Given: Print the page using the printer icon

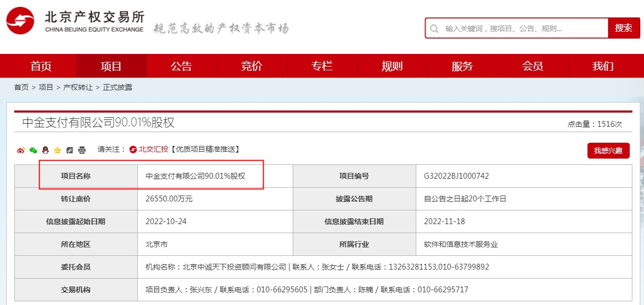Looking at the screenshot, I should tap(82, 150).
